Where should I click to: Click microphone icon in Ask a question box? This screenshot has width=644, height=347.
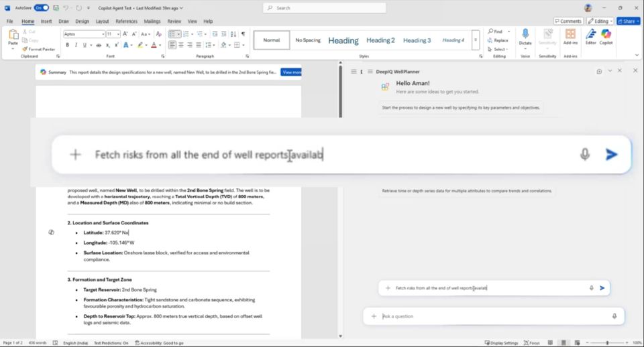[x=614, y=316]
